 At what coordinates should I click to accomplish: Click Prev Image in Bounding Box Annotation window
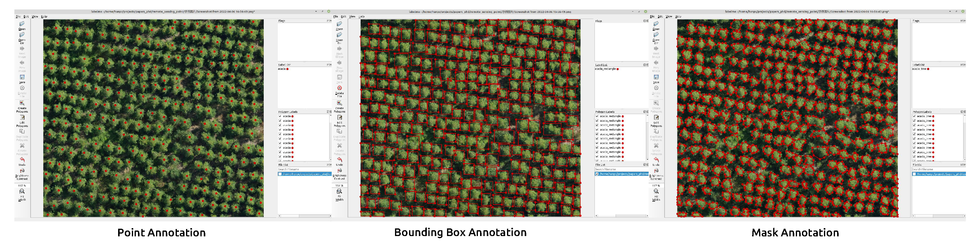tap(339, 66)
